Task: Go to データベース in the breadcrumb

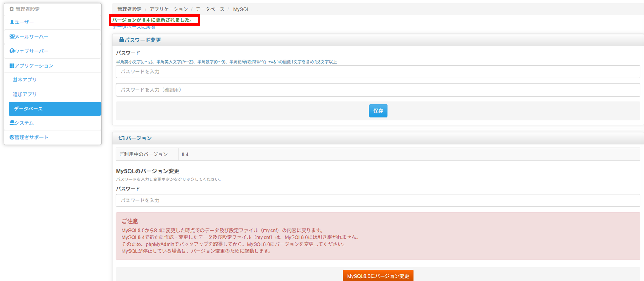Action: point(210,9)
